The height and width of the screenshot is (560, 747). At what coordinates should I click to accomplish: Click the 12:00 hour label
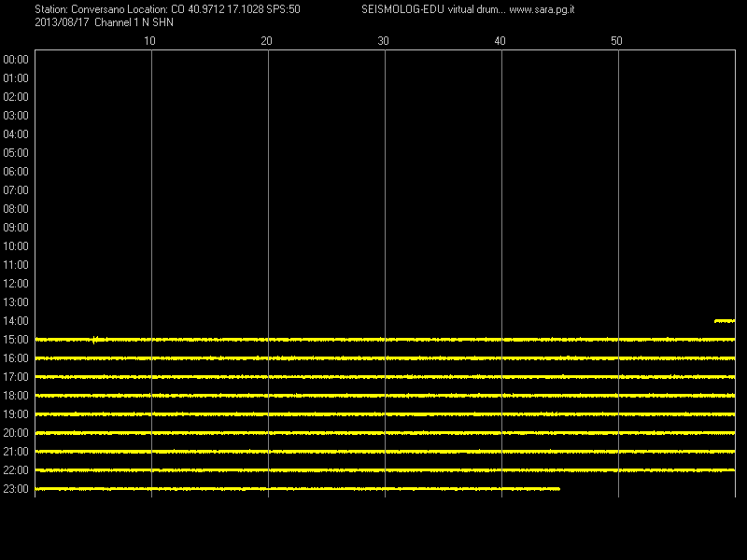point(16,284)
